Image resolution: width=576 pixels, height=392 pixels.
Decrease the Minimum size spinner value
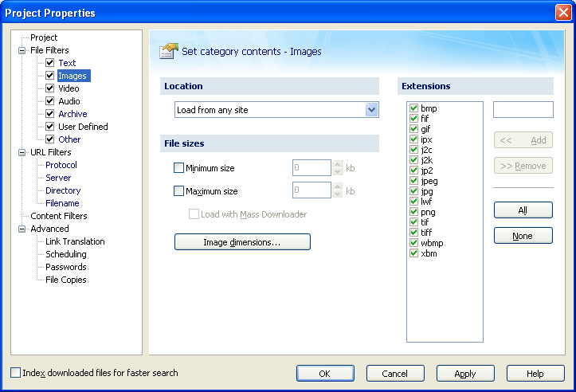click(x=338, y=171)
